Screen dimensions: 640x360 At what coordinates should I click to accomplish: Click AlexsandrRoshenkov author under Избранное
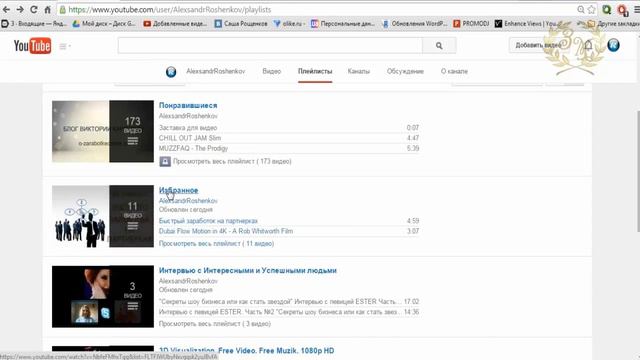pos(188,201)
